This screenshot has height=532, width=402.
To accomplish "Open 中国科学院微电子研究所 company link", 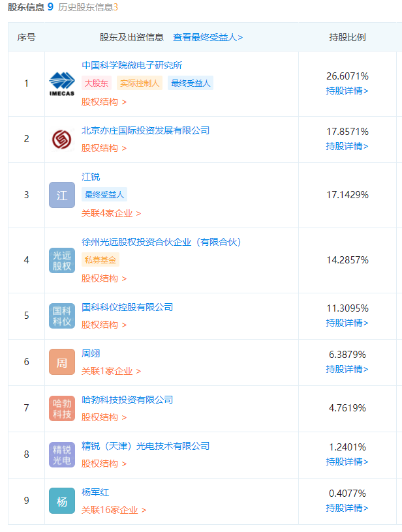I will click(132, 65).
